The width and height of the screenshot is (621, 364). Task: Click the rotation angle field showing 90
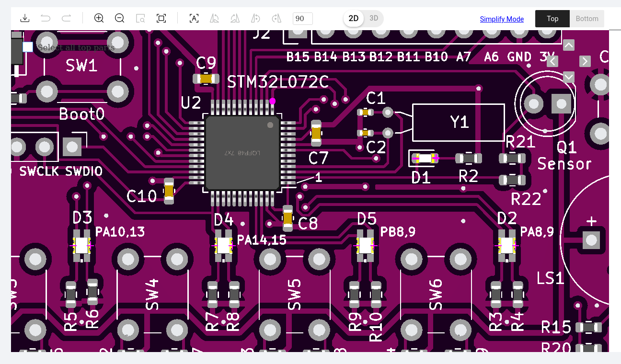[303, 19]
